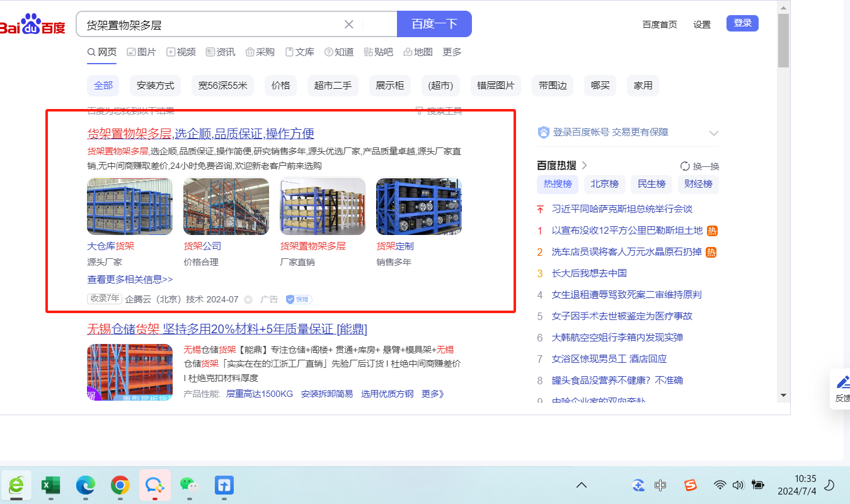
Task: Go to the 采购 (Purchasing) tab
Action: coord(260,52)
